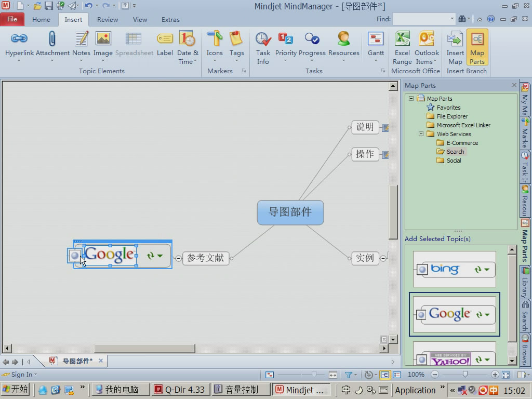Select the Search folder
The width and height of the screenshot is (532, 399).
click(455, 152)
